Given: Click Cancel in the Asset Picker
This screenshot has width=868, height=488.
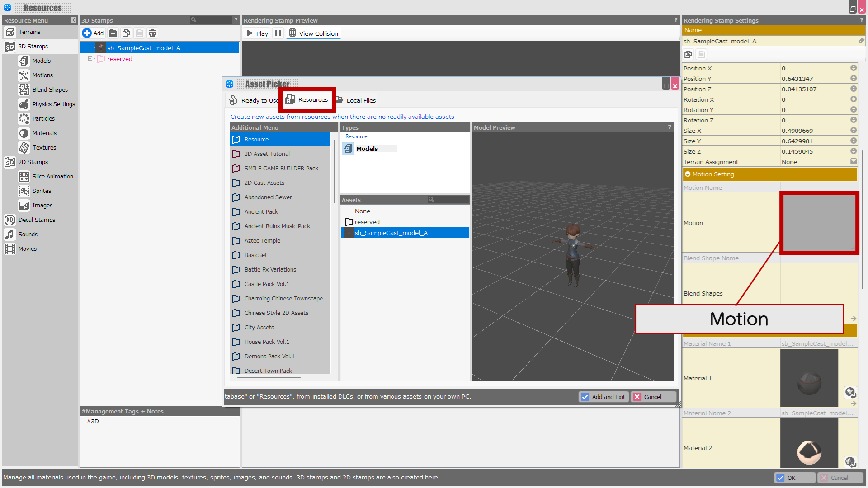Looking at the screenshot, I should (x=653, y=397).
